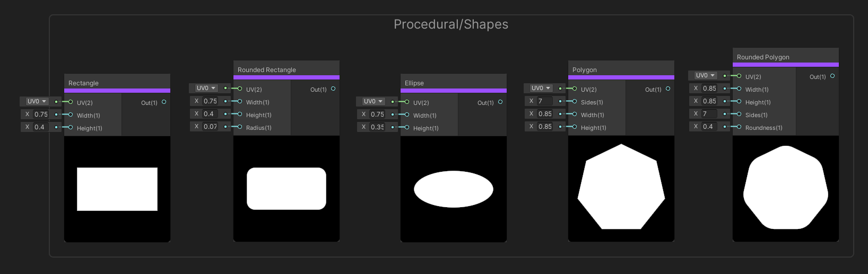Edit Ellipse height value 0.35
This screenshot has height=274, width=868.
point(377,127)
